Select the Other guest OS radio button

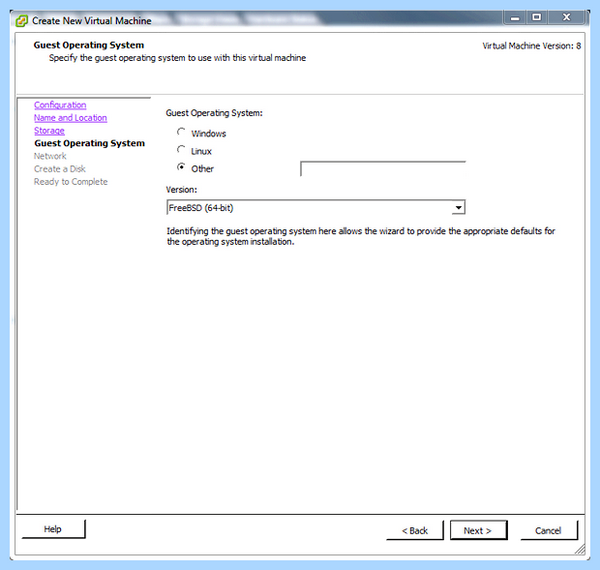tap(181, 167)
